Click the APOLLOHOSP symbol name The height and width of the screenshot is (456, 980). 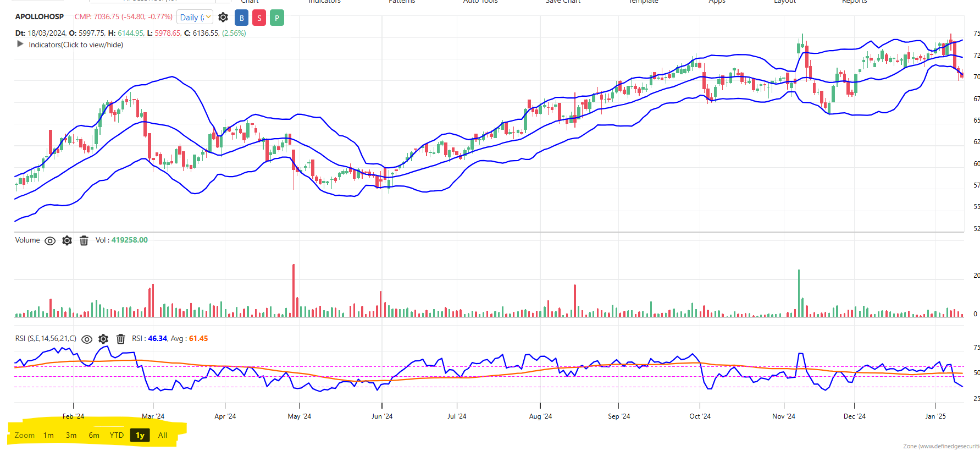[x=40, y=17]
